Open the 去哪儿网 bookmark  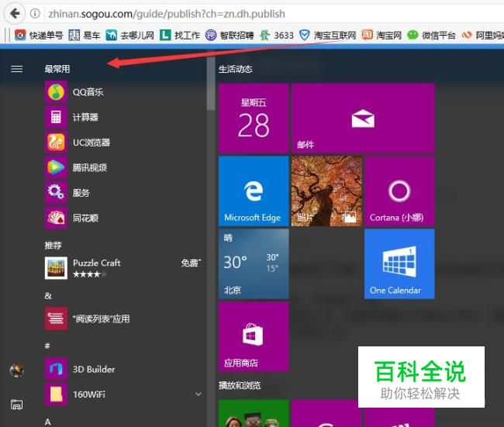129,35
